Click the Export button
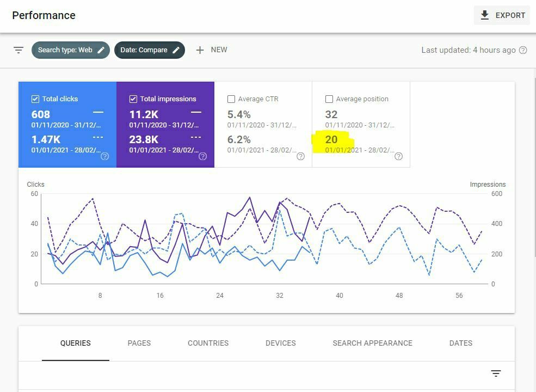 click(x=502, y=15)
